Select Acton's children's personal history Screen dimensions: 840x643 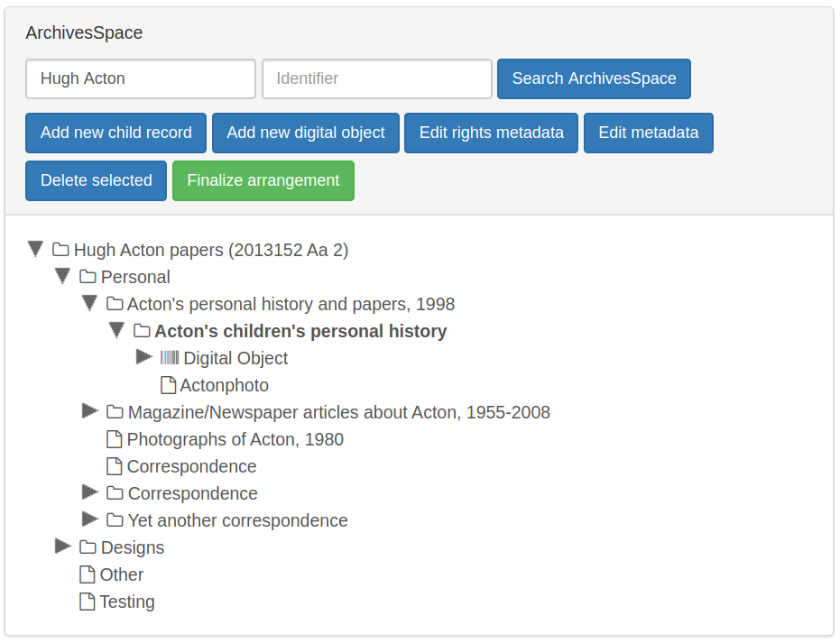pos(300,331)
